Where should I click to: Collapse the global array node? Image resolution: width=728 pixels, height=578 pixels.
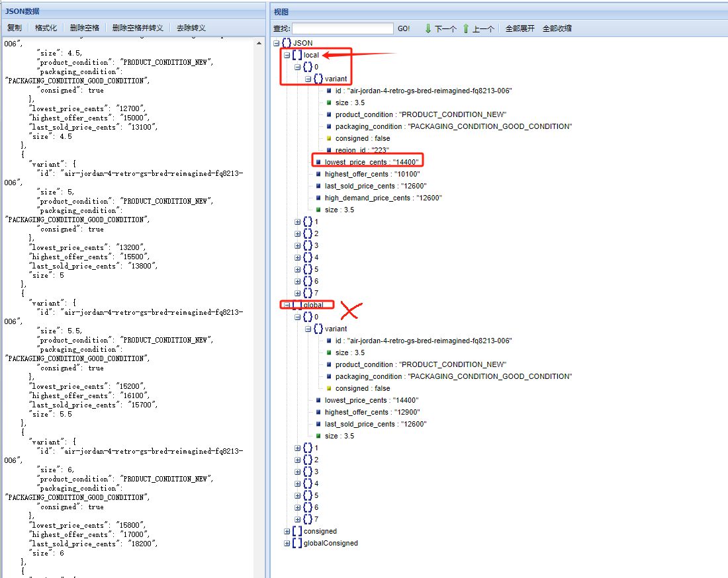click(x=287, y=306)
